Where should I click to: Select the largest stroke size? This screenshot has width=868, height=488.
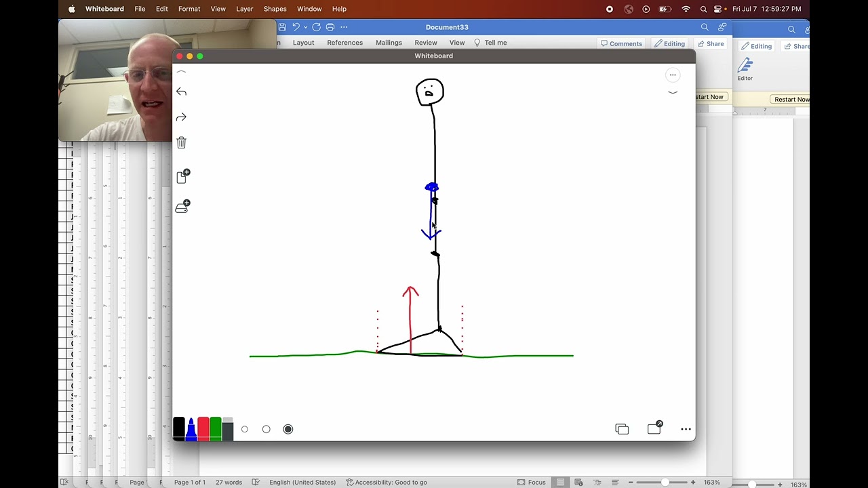(288, 429)
